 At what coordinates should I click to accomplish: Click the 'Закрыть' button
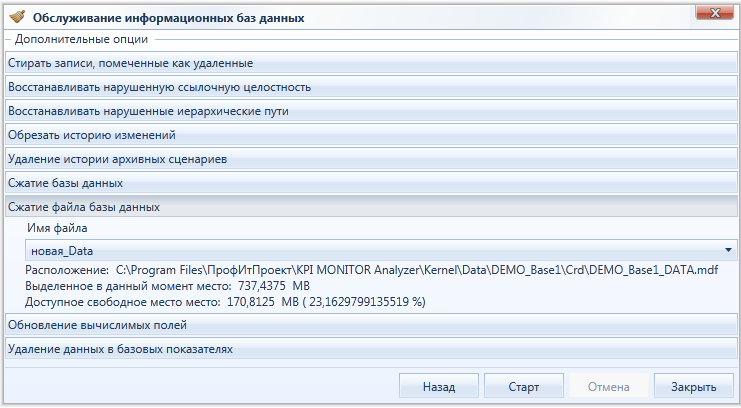point(694,387)
